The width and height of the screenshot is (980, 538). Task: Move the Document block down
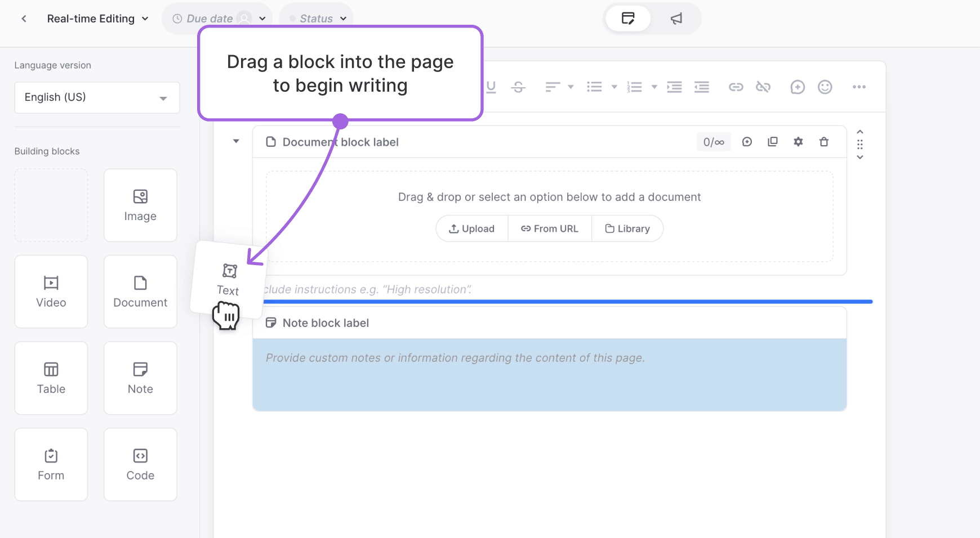(x=860, y=158)
